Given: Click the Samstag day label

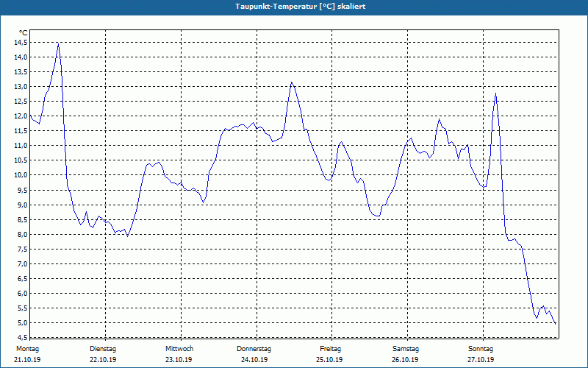Looking at the screenshot, I should [406, 349].
